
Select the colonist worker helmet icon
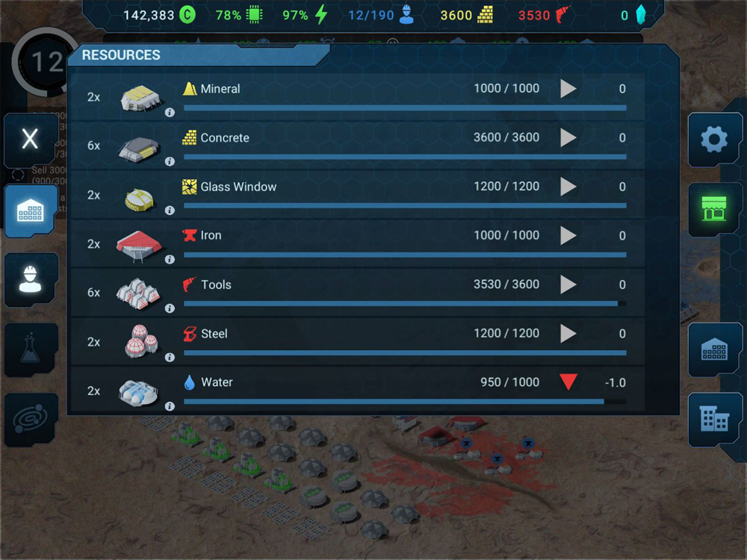point(31,279)
